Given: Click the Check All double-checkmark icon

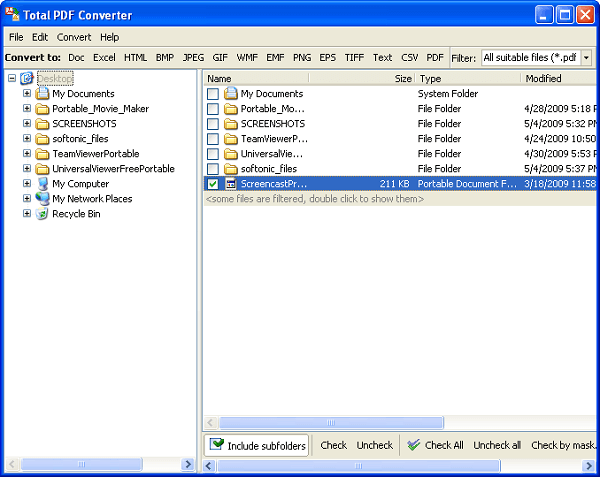Looking at the screenshot, I should (x=414, y=445).
